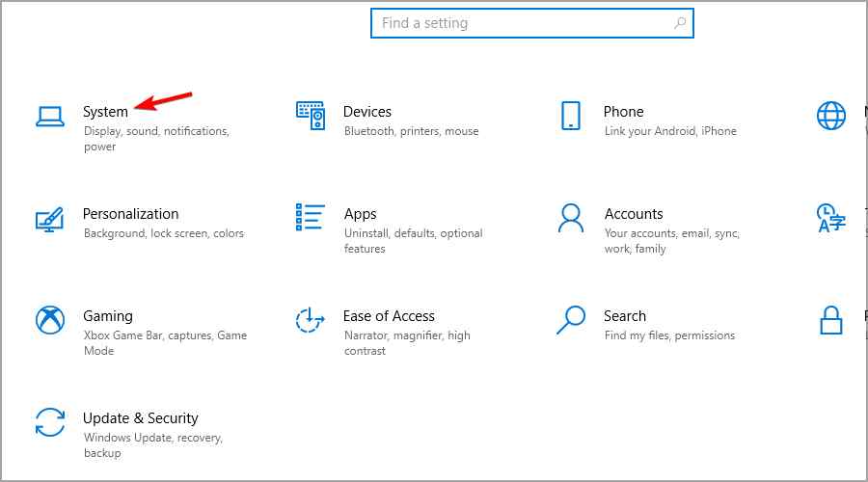868x482 pixels.
Task: Open Gaming settings title
Action: point(108,316)
